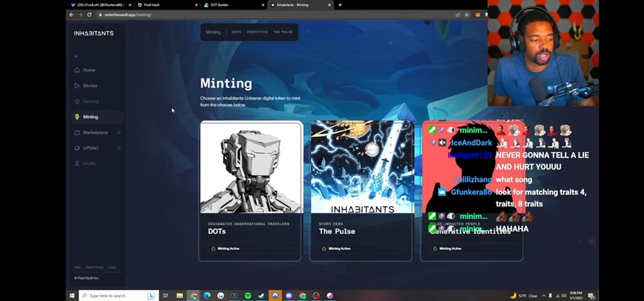Open Stories in the sidebar
The width and height of the screenshot is (644, 301).
point(86,85)
